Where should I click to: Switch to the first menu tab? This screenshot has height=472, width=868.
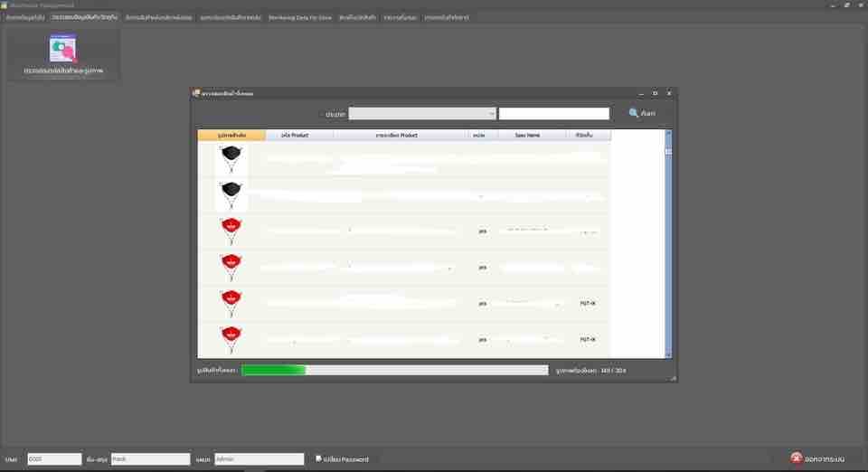pos(25,18)
